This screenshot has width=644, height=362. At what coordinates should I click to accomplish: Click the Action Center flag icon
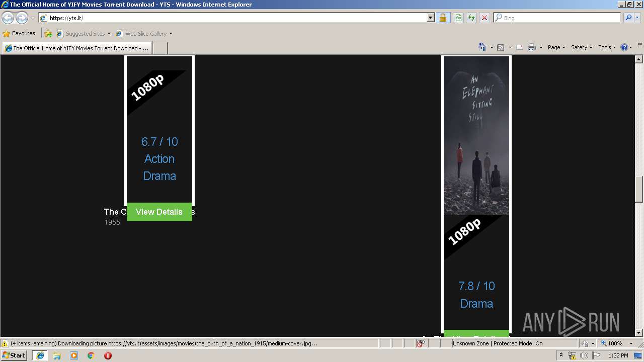(x=596, y=355)
